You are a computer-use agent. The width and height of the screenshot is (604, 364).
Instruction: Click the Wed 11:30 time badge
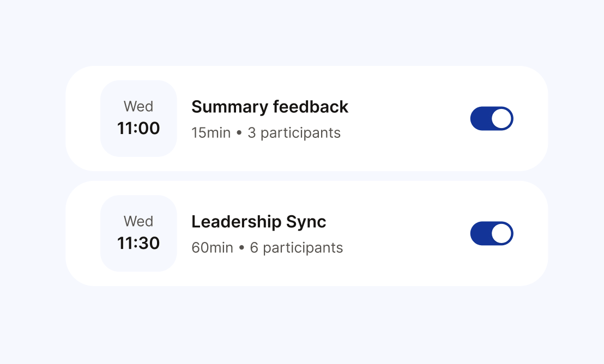[x=138, y=233]
